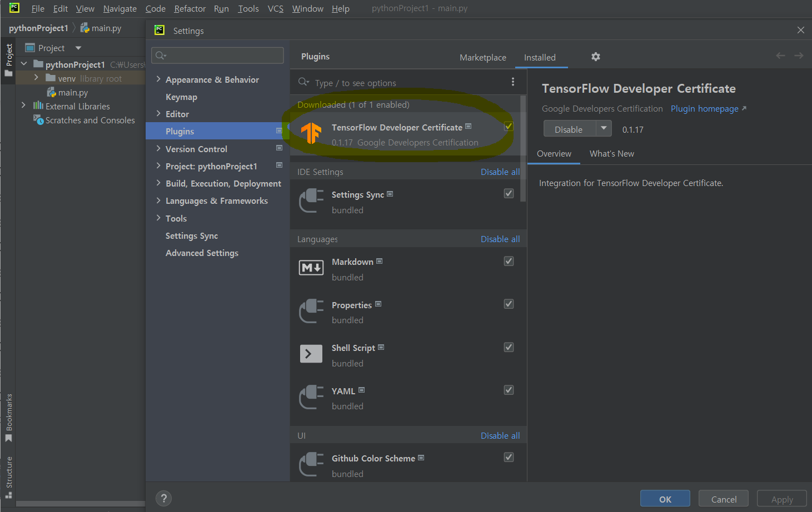Click the Github Color Scheme plug icon
Viewport: 812px width, 512px height.
(311, 464)
